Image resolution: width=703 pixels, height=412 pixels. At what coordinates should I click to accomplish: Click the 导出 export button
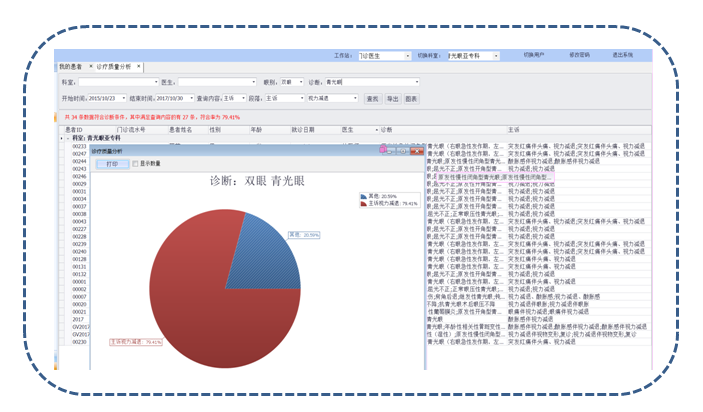tap(392, 99)
